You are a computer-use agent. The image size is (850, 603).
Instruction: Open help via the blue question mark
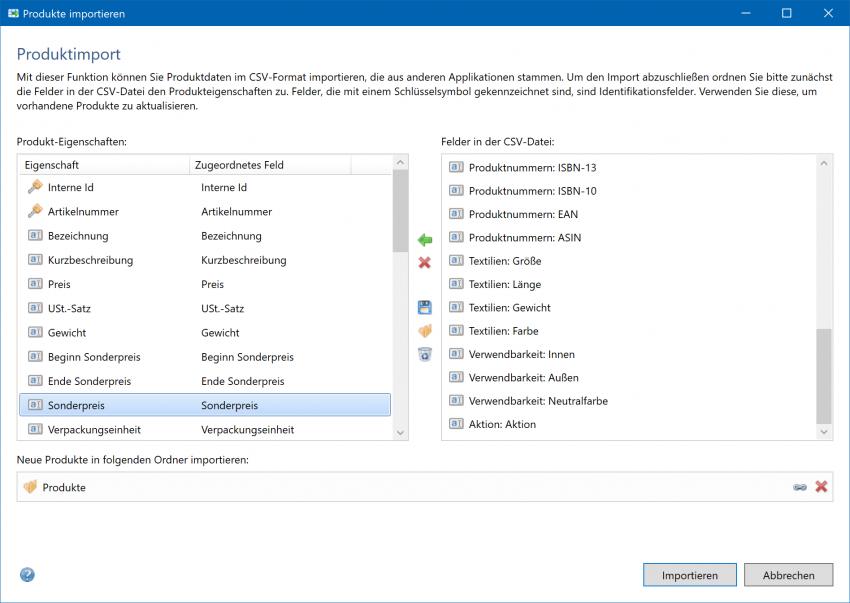[27, 574]
